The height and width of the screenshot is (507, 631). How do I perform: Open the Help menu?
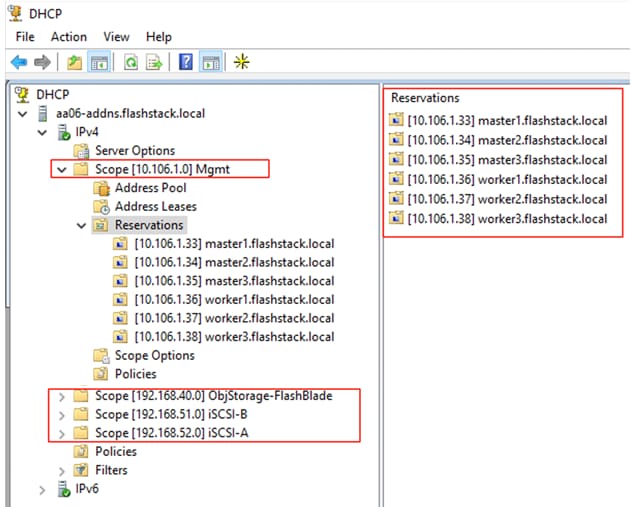point(159,37)
